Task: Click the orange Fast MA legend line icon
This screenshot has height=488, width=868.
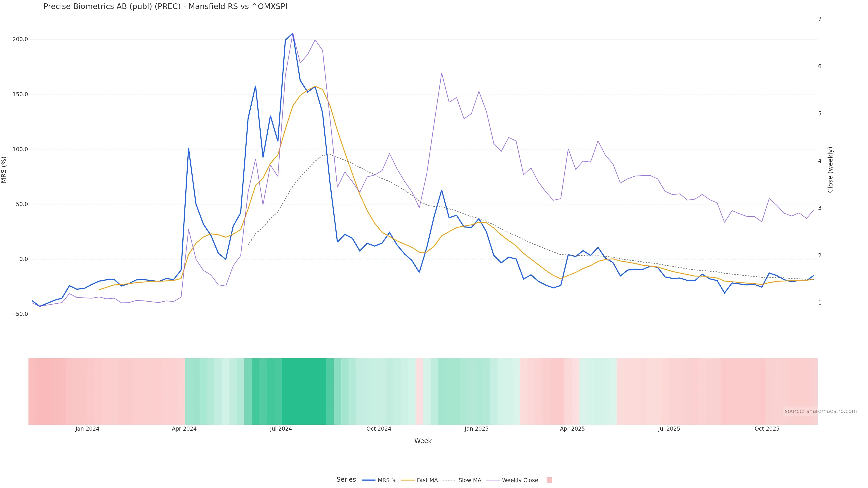Action: [408, 480]
